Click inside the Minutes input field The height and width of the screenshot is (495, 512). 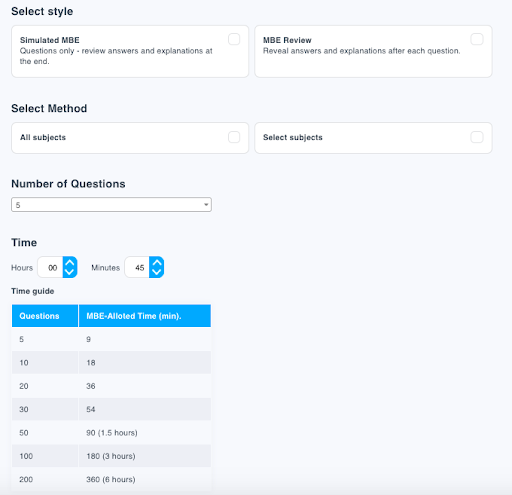click(x=137, y=267)
